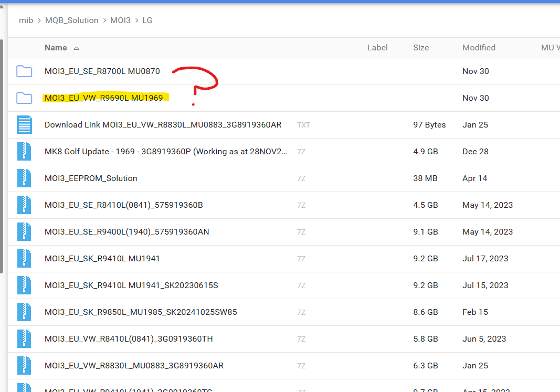Go to MQB_Solution in the breadcrumb
Viewport: 560px width, 392px height.
pyautogui.click(x=72, y=20)
